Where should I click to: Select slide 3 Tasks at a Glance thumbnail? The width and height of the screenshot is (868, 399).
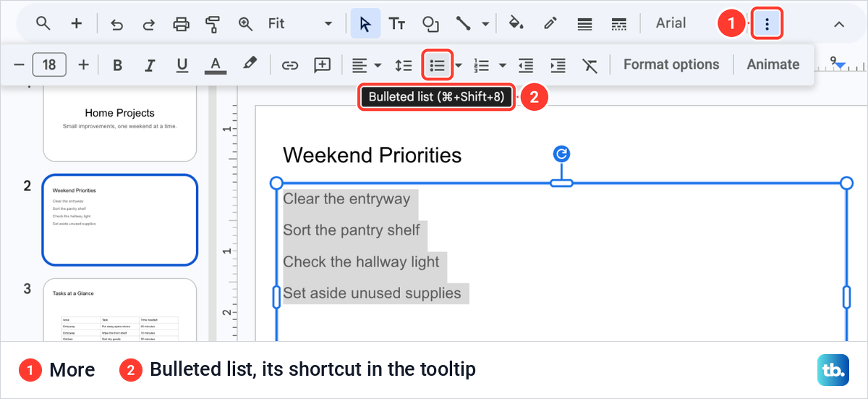[x=120, y=309]
